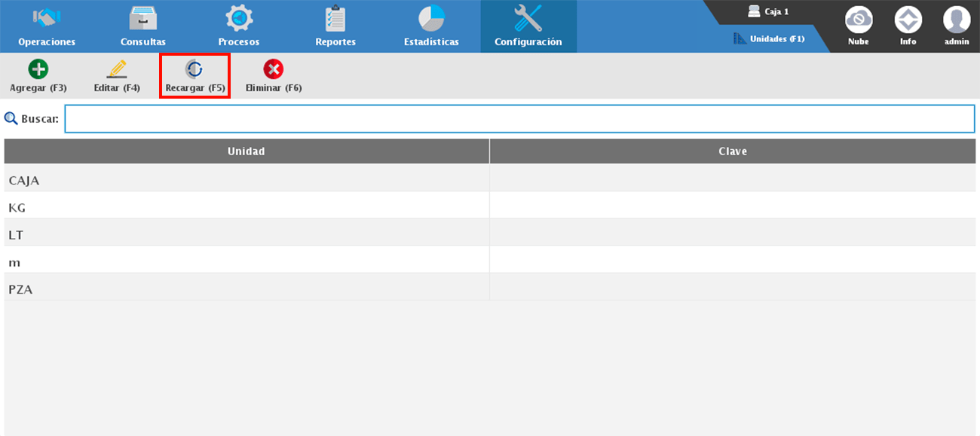Open the Info icon
980x436 pixels.
coord(908,20)
